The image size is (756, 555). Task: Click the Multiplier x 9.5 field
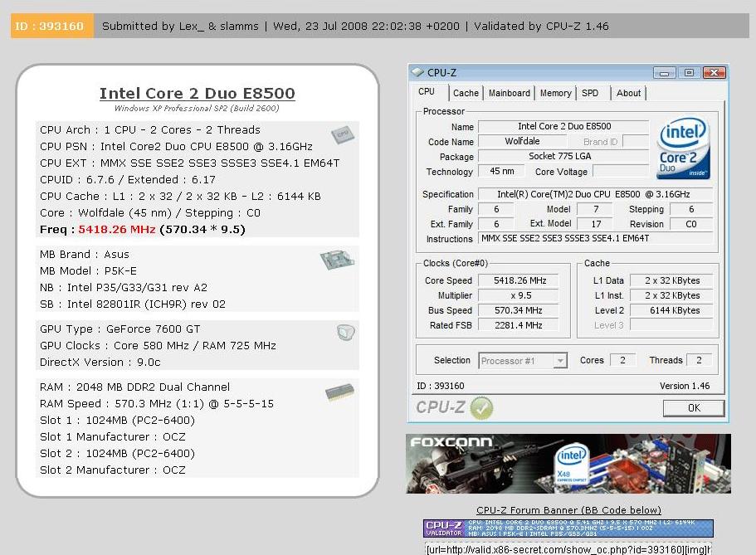[519, 295]
